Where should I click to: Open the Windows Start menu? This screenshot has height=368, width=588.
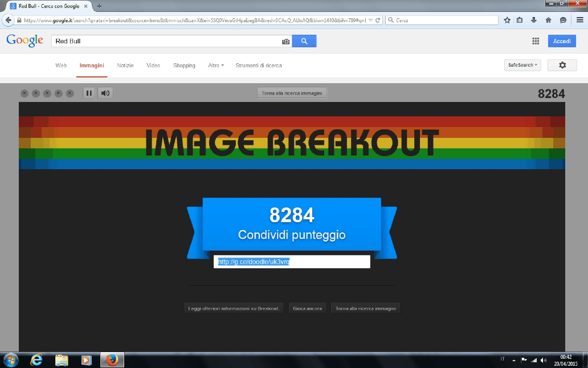(x=10, y=360)
